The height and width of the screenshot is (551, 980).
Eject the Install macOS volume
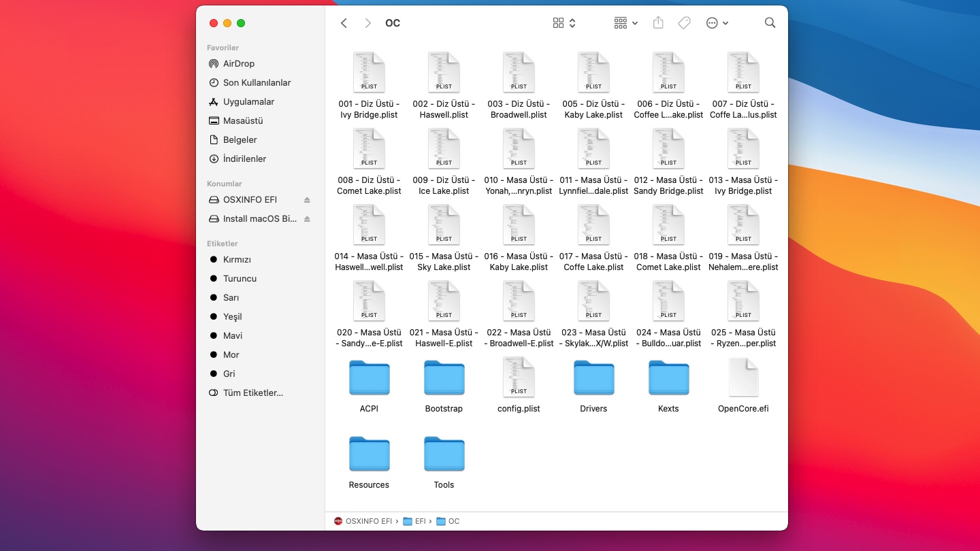[x=307, y=219]
